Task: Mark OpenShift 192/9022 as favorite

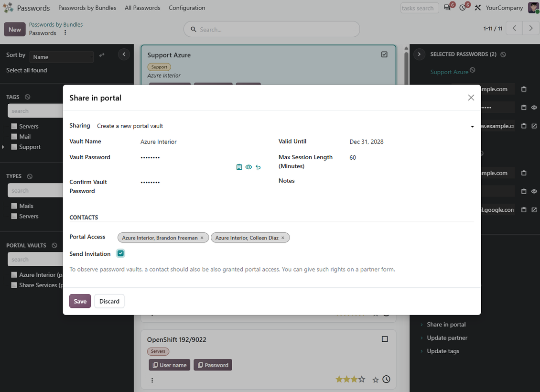Action: pos(376,380)
